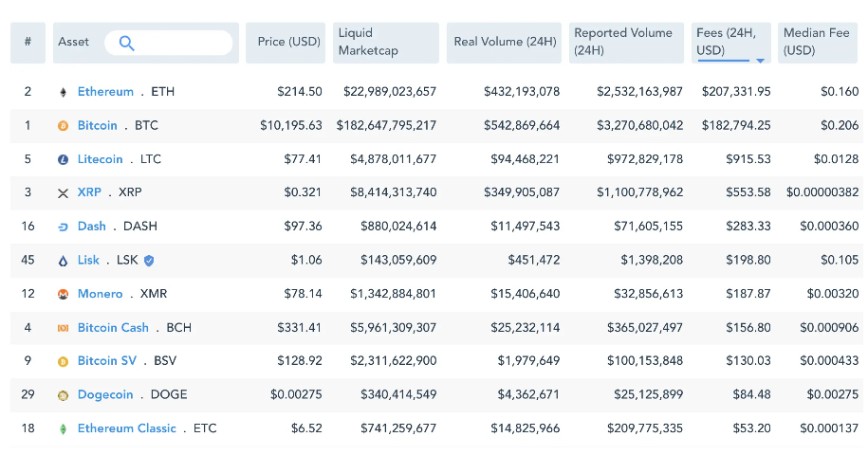
Task: Select XRP median fee $0.00000382
Action: (x=822, y=192)
